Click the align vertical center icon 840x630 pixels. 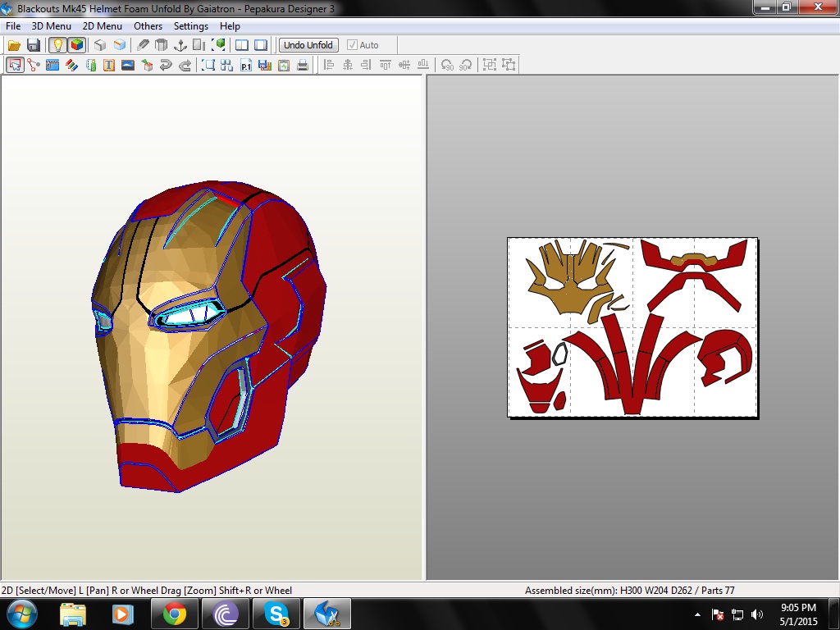404,66
